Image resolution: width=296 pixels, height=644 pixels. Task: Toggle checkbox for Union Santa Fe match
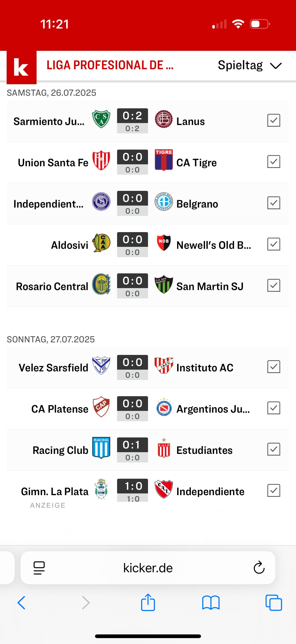coord(273,162)
